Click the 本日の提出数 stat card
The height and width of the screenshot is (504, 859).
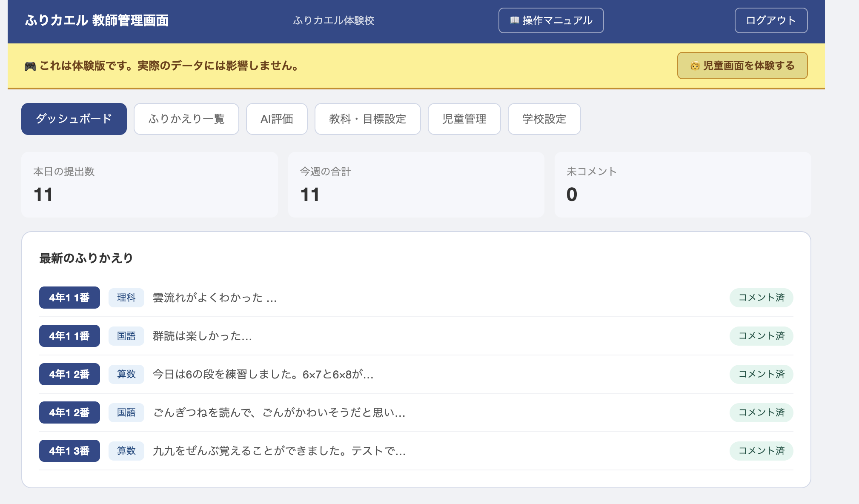(x=149, y=184)
